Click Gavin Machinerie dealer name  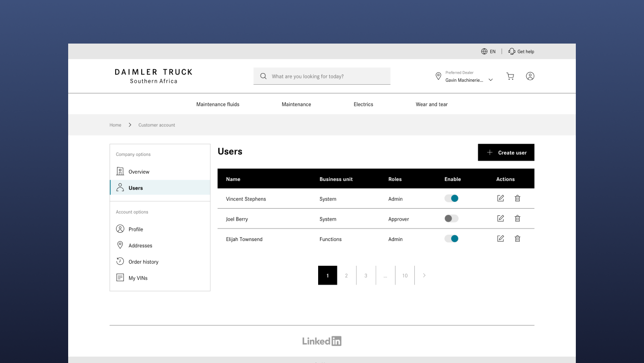[464, 80]
